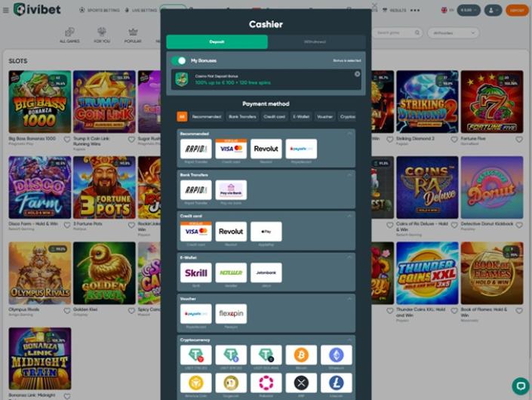Filter payment methods by Bank Transfers
The width and height of the screenshot is (532, 400).
point(242,116)
